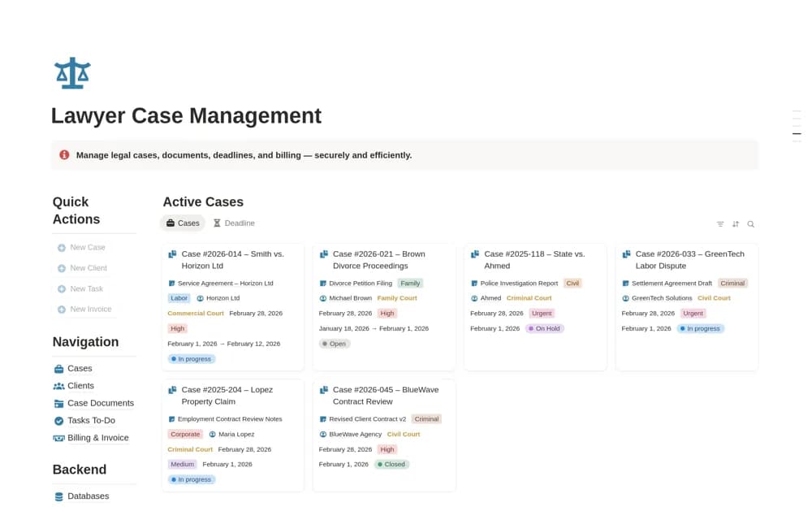This screenshot has width=812, height=507.
Task: Open Case #2026-014 Smith vs. Horizon Ltd
Action: coord(232,260)
